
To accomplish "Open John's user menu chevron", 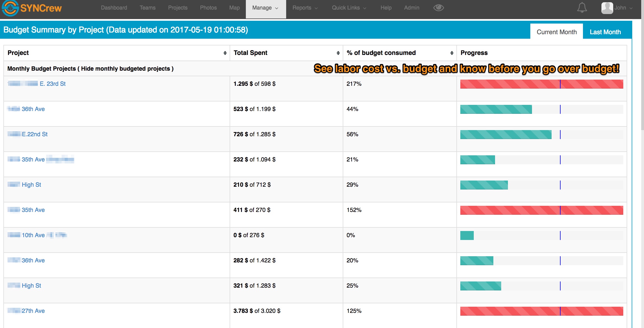I will pos(631,8).
